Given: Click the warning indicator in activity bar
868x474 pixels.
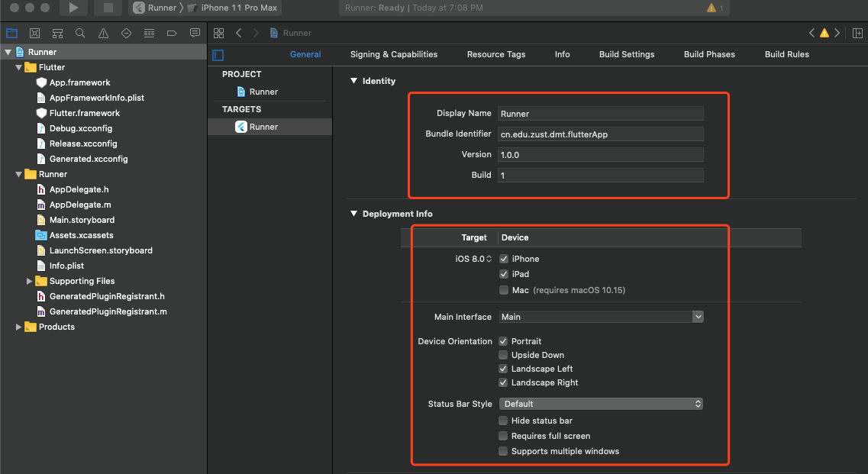Looking at the screenshot, I should point(715,8).
